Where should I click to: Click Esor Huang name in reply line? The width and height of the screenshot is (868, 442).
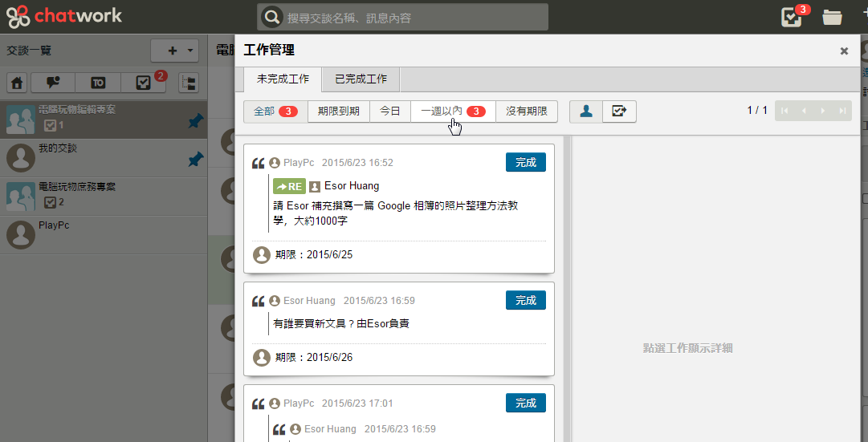click(x=352, y=186)
